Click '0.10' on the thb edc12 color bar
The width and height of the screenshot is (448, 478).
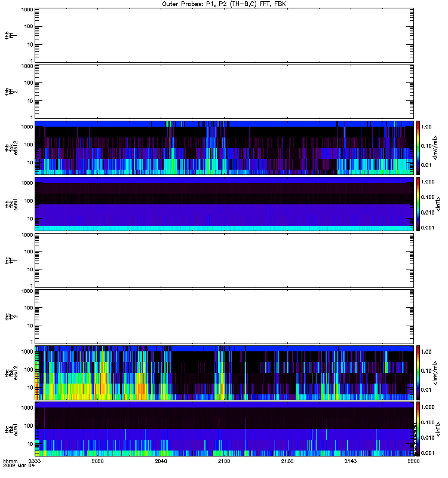(x=426, y=146)
